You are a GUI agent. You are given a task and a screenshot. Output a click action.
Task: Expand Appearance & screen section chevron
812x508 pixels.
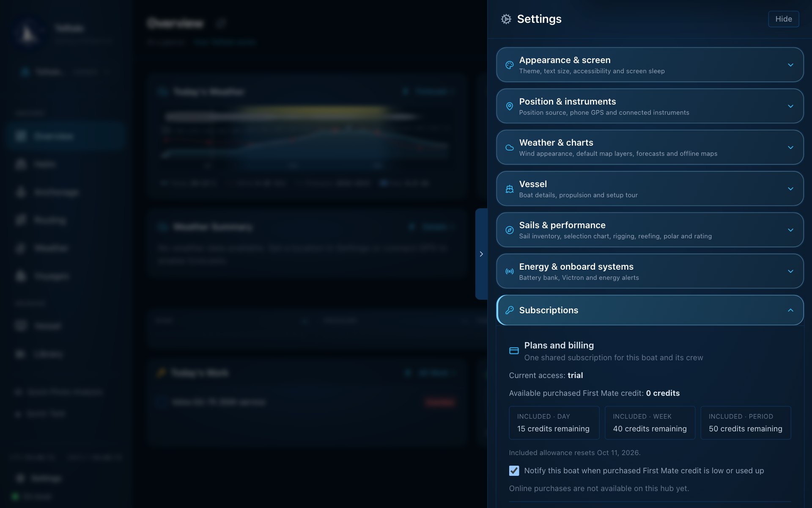[790, 65]
